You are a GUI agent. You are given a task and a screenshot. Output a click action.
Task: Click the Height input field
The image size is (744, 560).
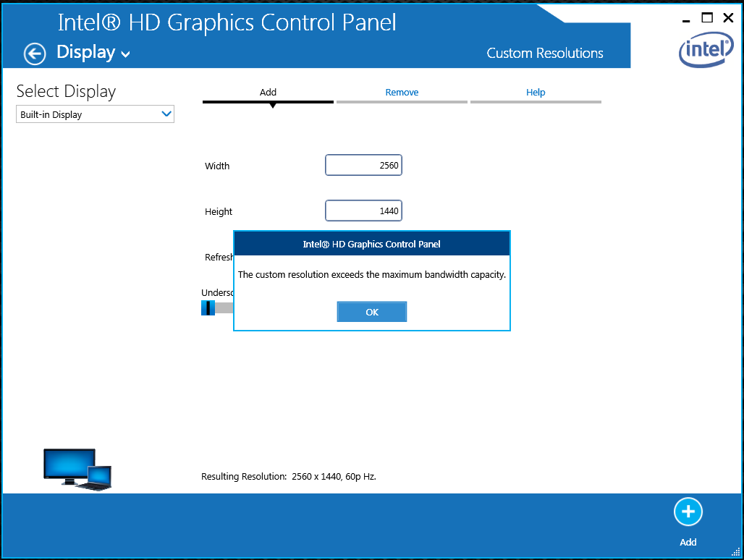363,211
